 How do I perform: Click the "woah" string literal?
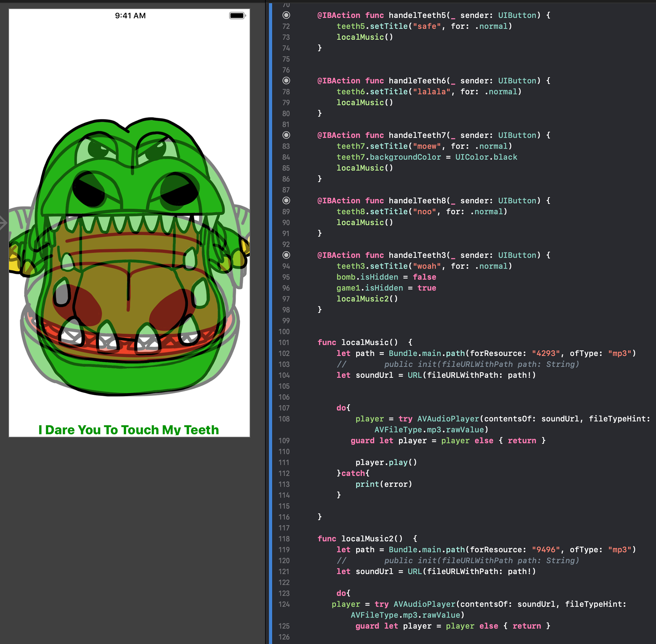427,266
